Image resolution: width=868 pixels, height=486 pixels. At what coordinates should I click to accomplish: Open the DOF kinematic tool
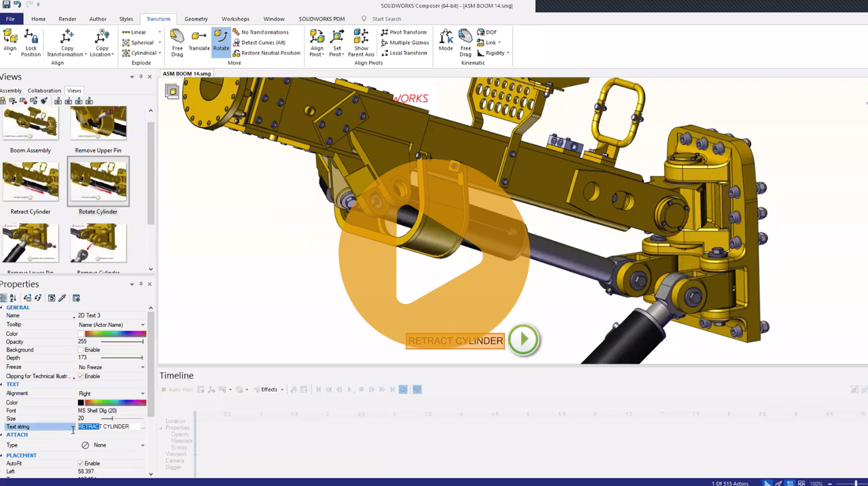click(487, 32)
